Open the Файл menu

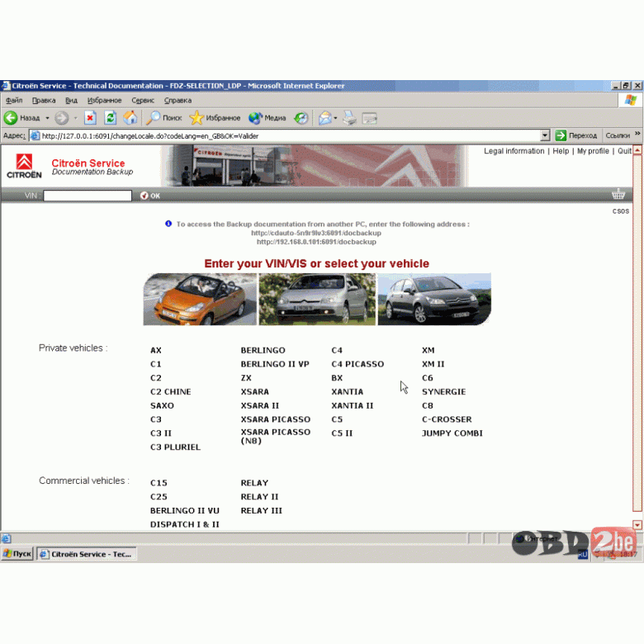(14, 100)
